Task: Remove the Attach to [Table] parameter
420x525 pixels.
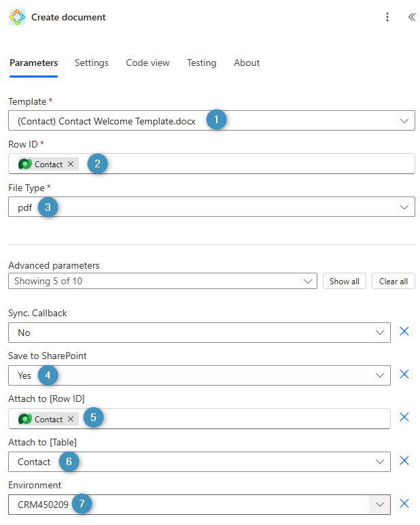Action: click(x=404, y=461)
